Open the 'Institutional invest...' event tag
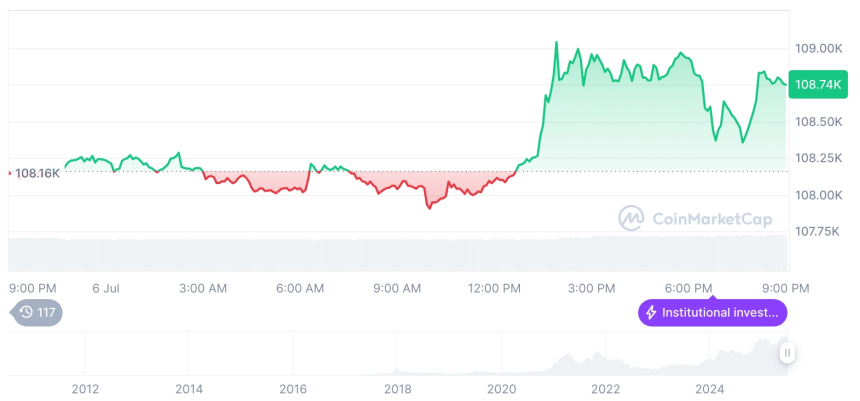The image size is (860, 401). click(713, 313)
